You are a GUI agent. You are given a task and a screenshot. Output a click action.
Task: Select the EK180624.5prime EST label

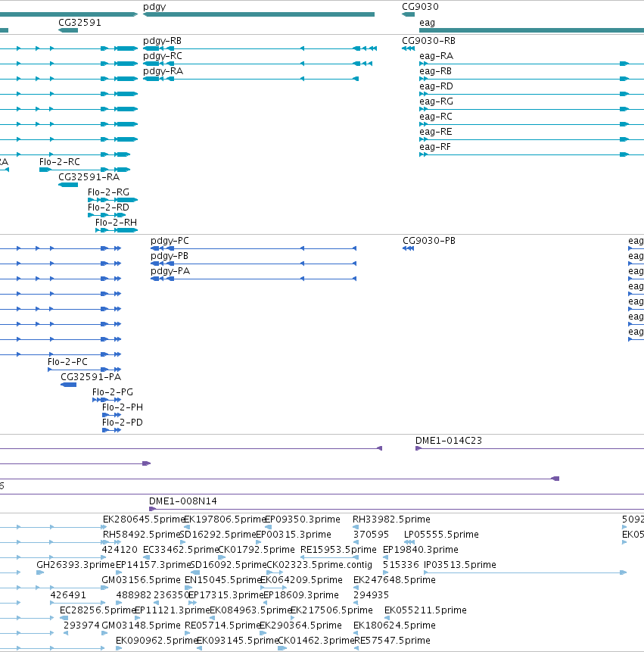(x=394, y=625)
